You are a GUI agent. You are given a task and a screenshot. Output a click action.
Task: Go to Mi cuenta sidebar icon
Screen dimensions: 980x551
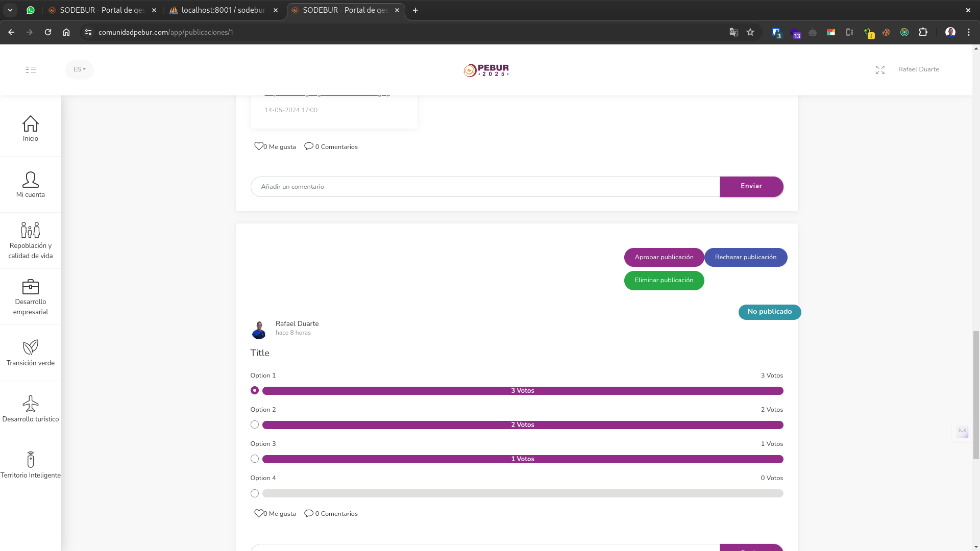click(x=31, y=180)
